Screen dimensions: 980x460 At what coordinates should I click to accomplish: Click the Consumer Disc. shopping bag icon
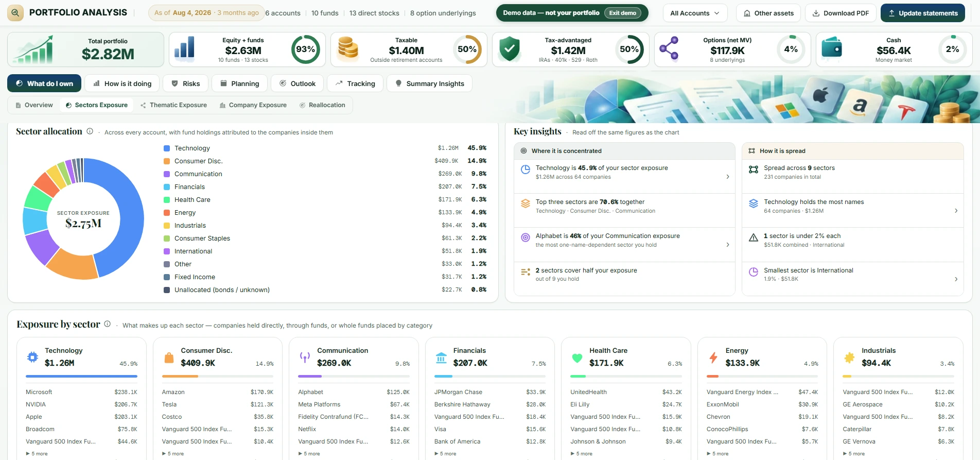click(x=169, y=357)
